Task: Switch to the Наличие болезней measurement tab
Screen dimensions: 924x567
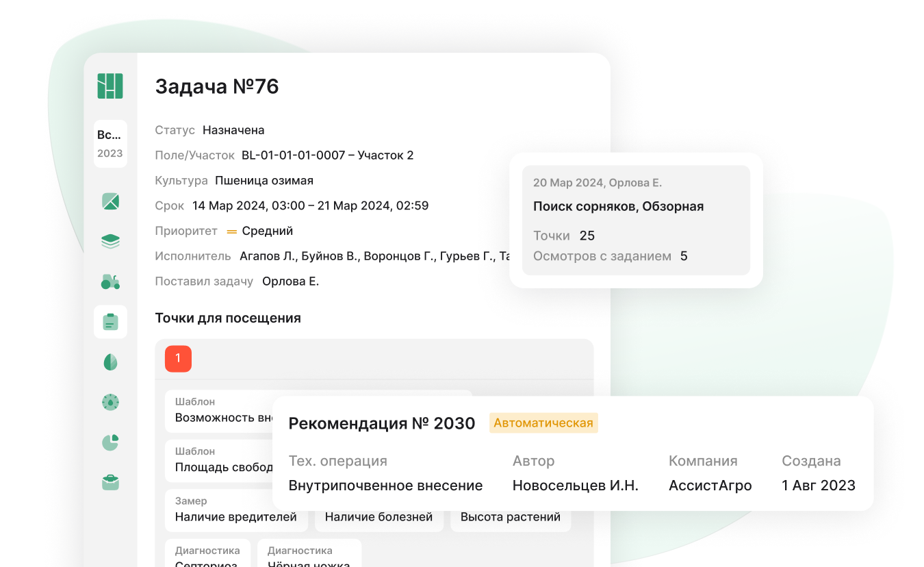Action: pyautogui.click(x=378, y=516)
